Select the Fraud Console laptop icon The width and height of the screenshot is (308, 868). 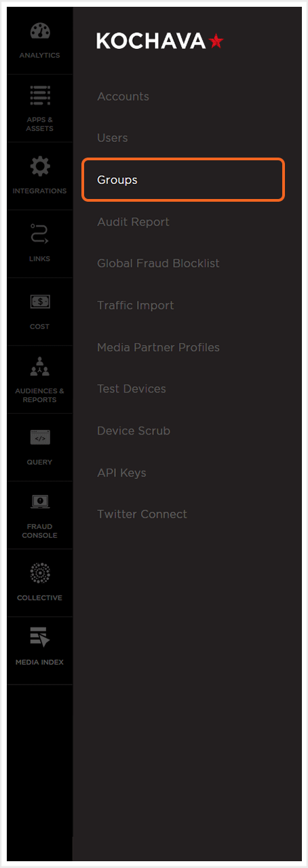pyautogui.click(x=39, y=503)
